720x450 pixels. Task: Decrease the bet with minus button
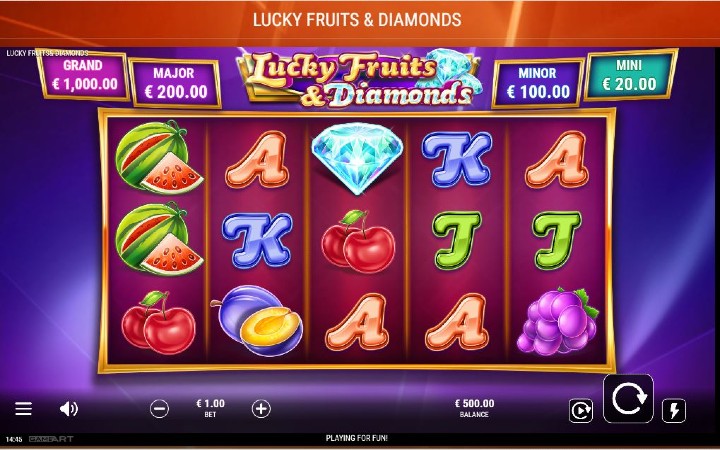[x=159, y=409]
